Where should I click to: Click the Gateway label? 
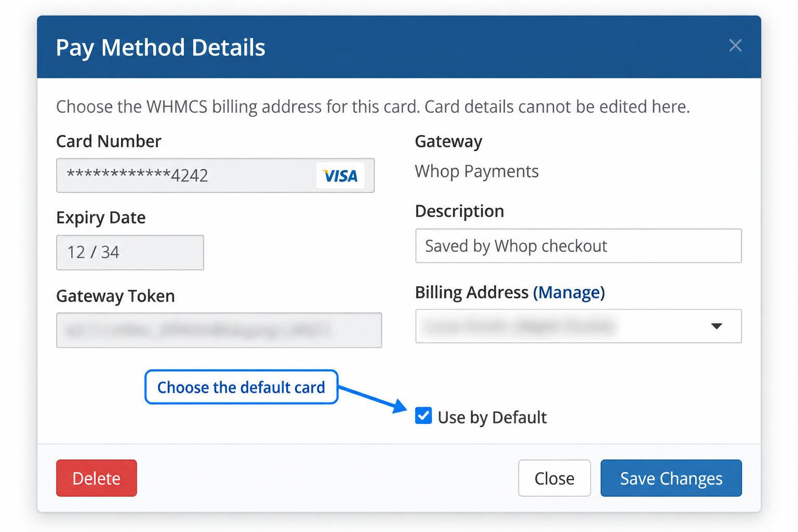[448, 141]
